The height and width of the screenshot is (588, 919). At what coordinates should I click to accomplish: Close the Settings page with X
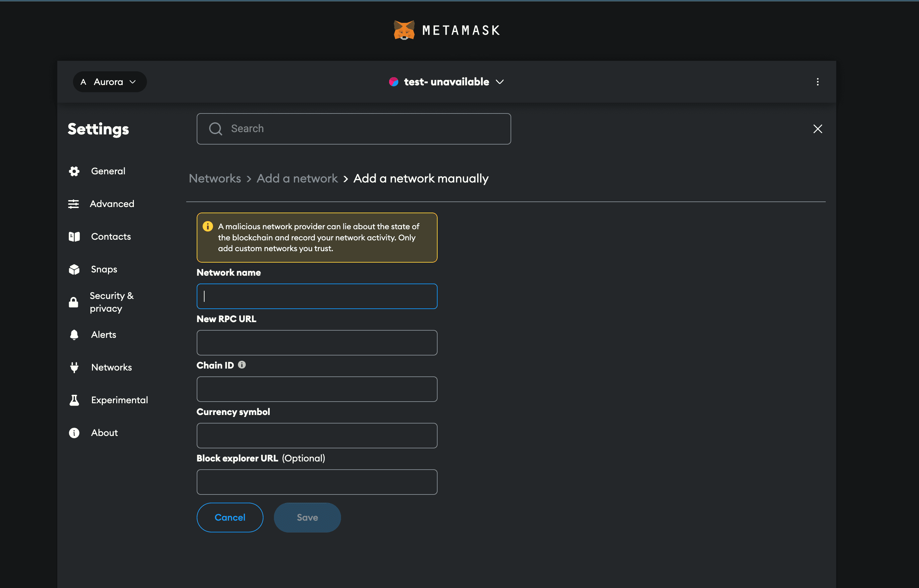817,129
